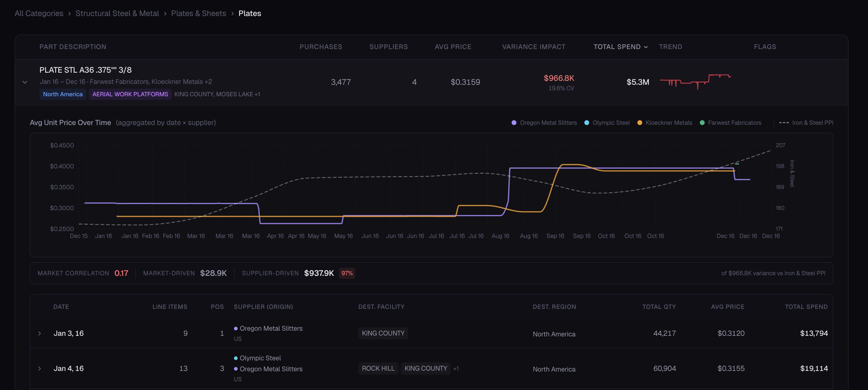868x390 pixels.
Task: Navigate to All Categories breadcrumb
Action: [39, 13]
